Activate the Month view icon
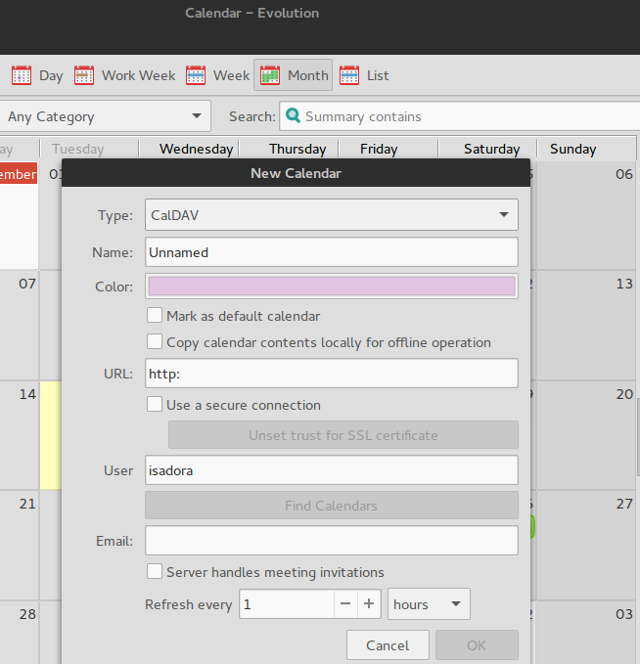Viewport: 640px width, 664px height. [x=270, y=75]
